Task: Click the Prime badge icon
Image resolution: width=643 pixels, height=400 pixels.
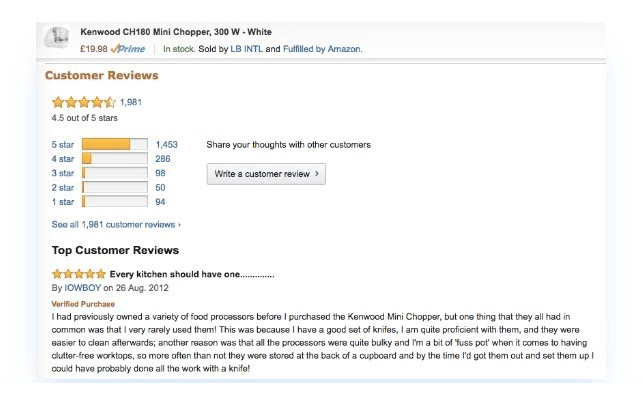Action: click(x=130, y=48)
